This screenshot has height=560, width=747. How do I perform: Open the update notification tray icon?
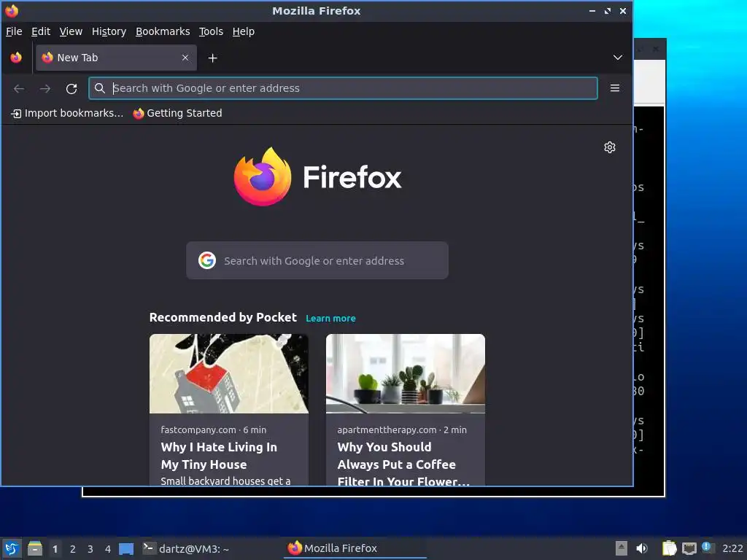click(708, 548)
